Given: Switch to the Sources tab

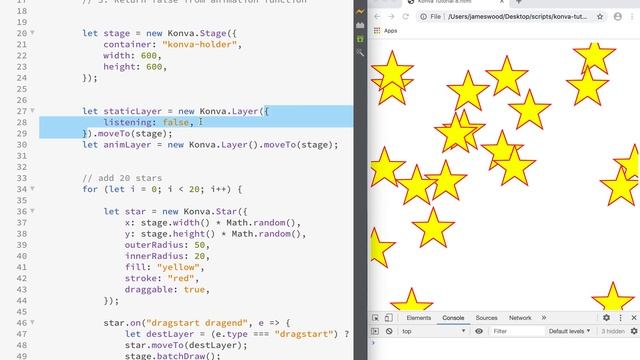Looking at the screenshot, I should coord(486,318).
